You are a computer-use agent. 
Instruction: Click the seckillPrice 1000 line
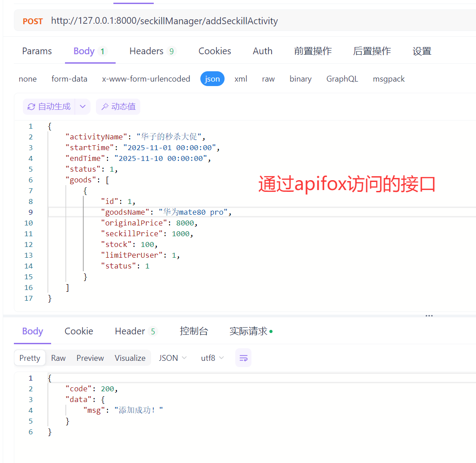point(147,234)
